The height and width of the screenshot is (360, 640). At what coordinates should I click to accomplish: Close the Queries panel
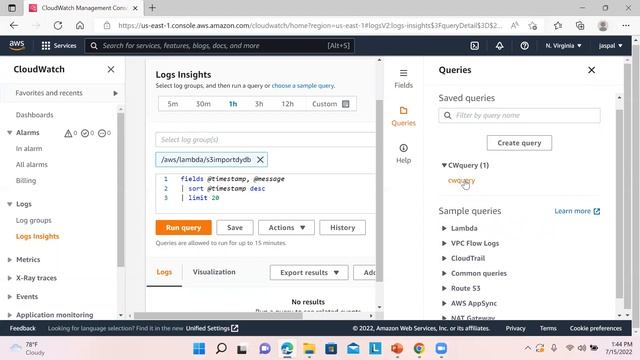[x=591, y=70]
